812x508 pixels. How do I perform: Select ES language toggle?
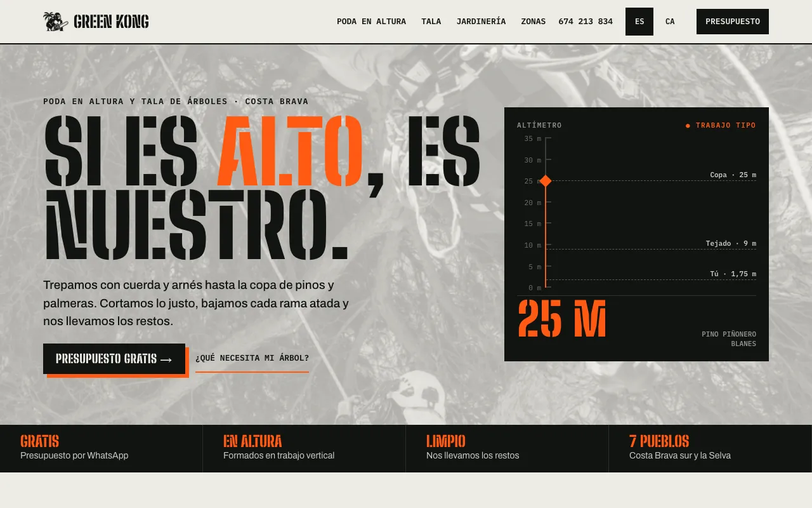639,22
